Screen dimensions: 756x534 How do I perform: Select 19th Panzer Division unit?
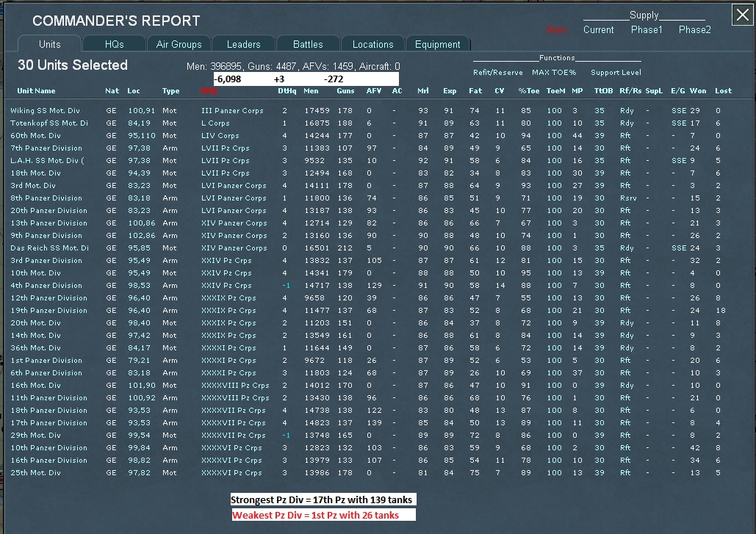point(48,311)
